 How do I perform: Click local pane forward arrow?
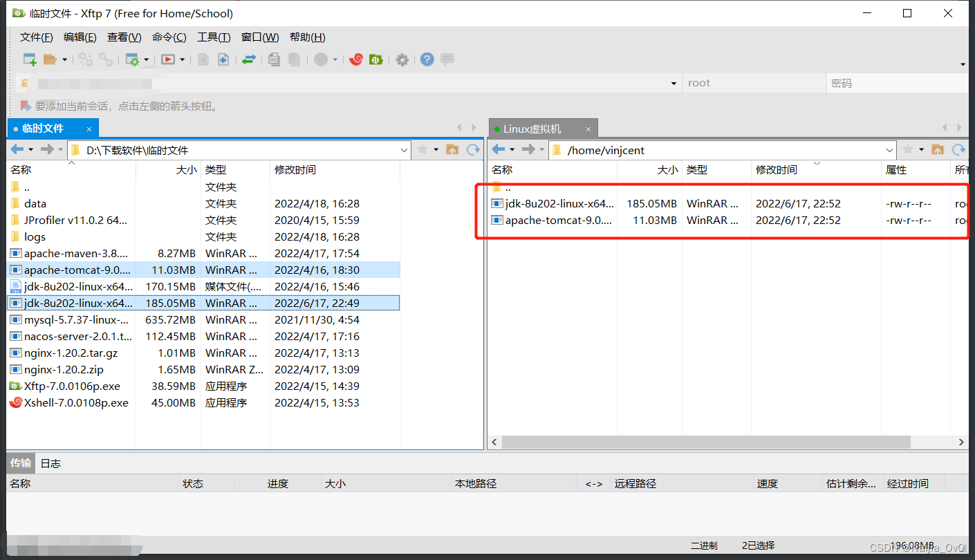tap(47, 149)
